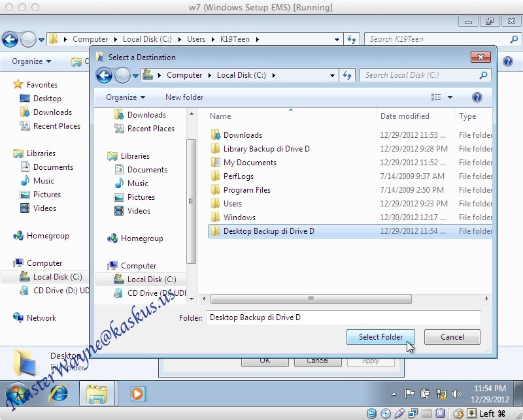The width and height of the screenshot is (523, 420).
Task: Click the navigation pane vertical scrollbar
Action: pos(191,201)
